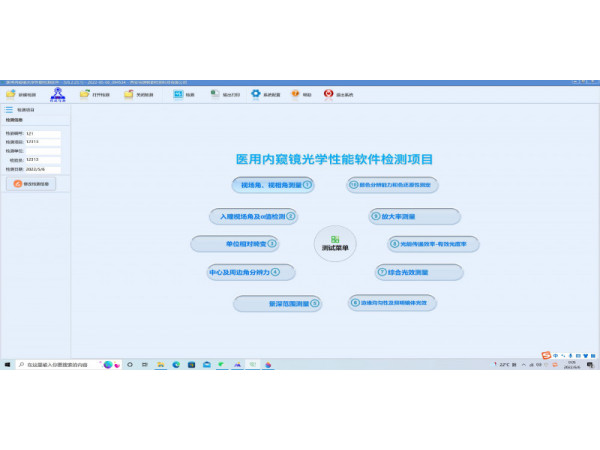This screenshot has height=450, width=600.
Task: Toggle the 检测项目 hamburger menu icon
Action: pyautogui.click(x=9, y=110)
